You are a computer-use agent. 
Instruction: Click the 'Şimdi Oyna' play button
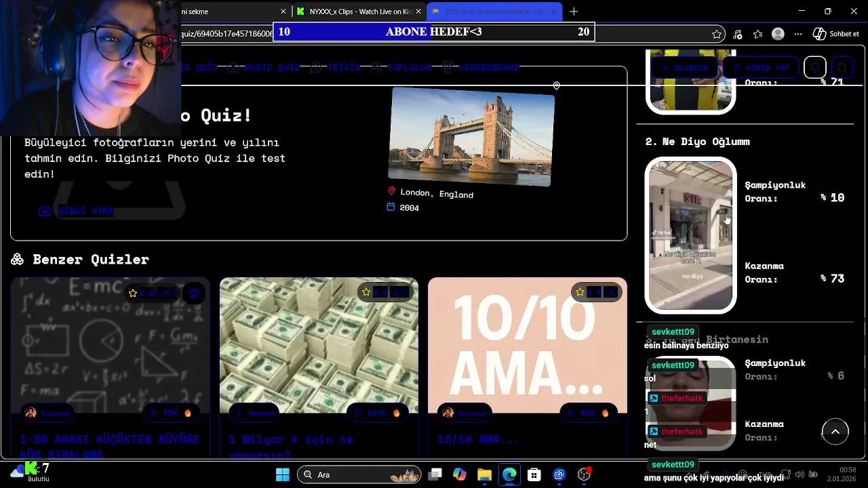pos(77,211)
